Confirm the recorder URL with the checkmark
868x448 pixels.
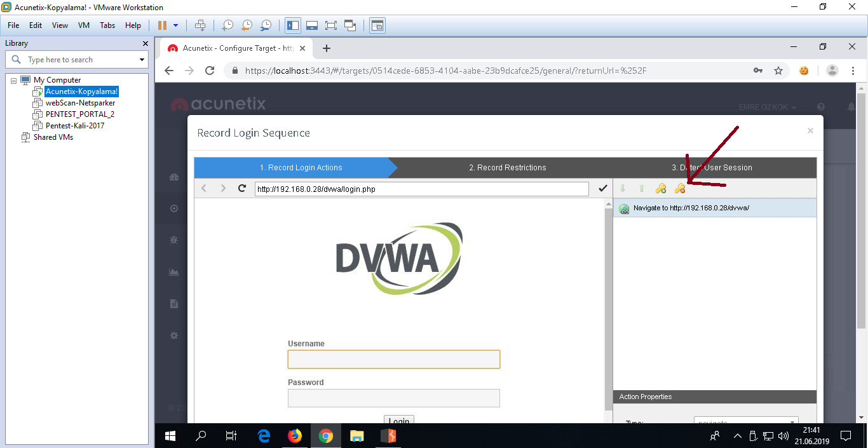click(x=603, y=189)
